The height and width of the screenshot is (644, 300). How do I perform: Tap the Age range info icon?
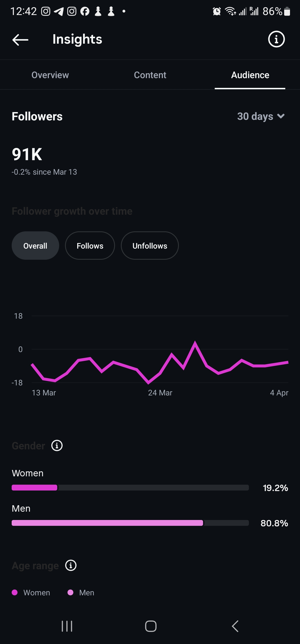point(71,565)
